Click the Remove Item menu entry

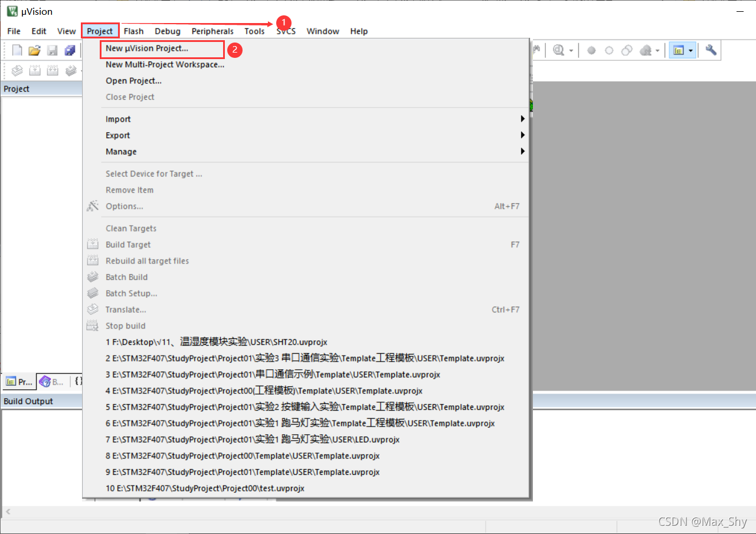pyautogui.click(x=306, y=190)
